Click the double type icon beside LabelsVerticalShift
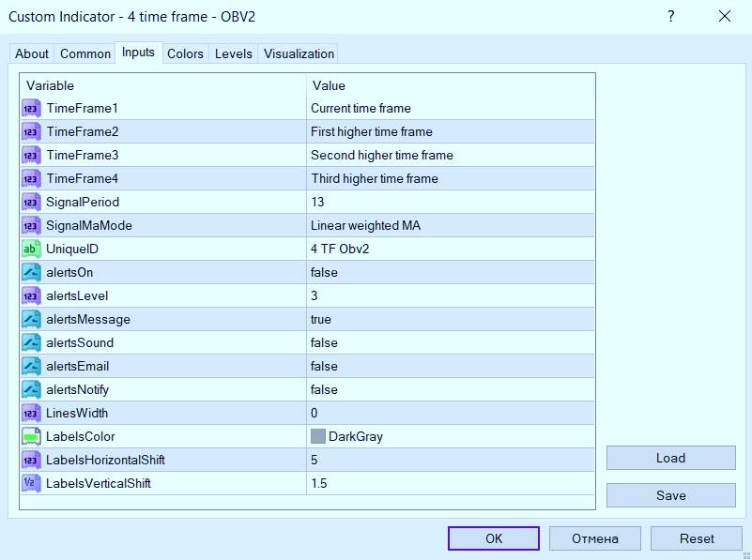 (x=31, y=483)
